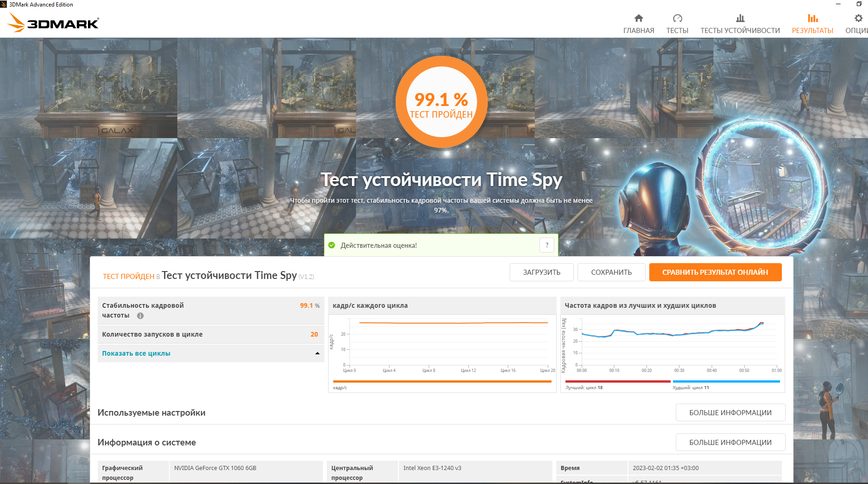Screen dimensions: 868x484
Task: Click the Действительная оценка! text
Action: click(x=379, y=245)
